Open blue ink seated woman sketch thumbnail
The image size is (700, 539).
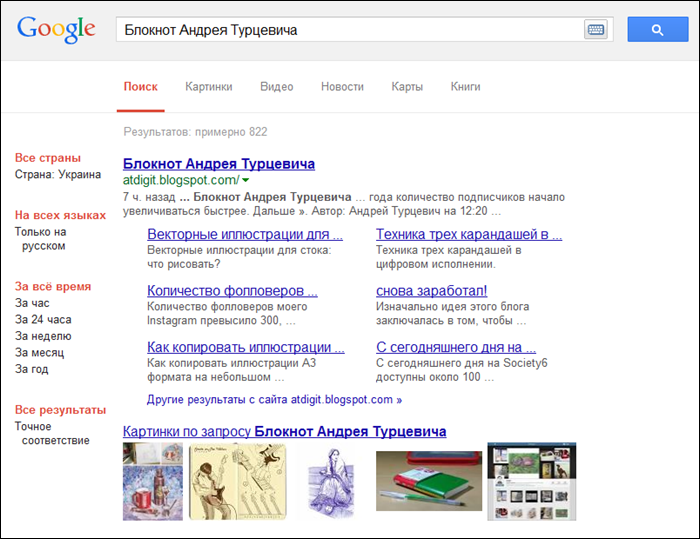(331, 483)
